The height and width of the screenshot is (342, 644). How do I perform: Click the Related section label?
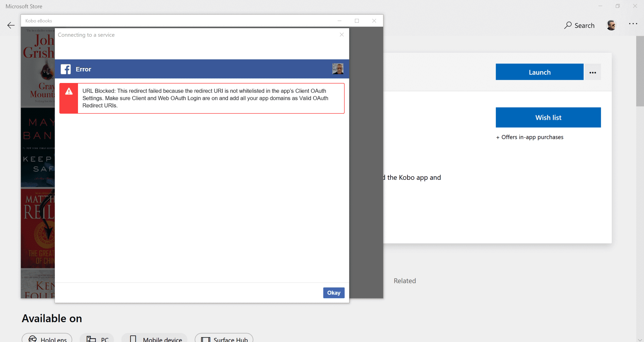click(405, 281)
